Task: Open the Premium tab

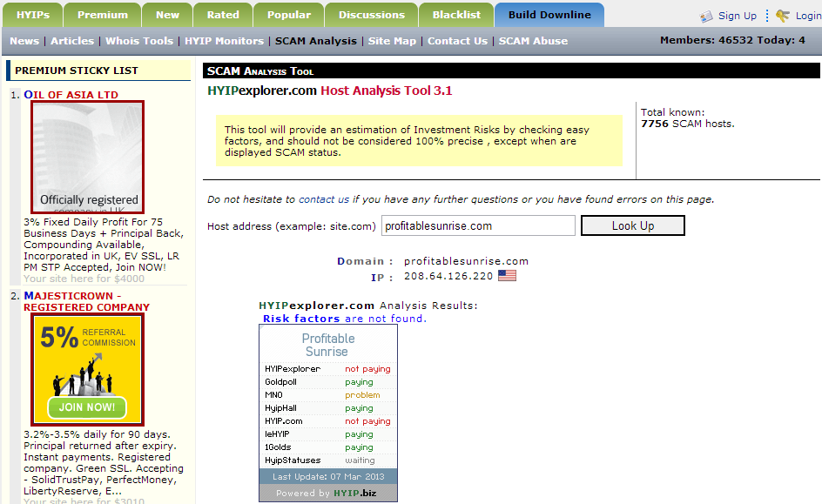Action: click(102, 15)
